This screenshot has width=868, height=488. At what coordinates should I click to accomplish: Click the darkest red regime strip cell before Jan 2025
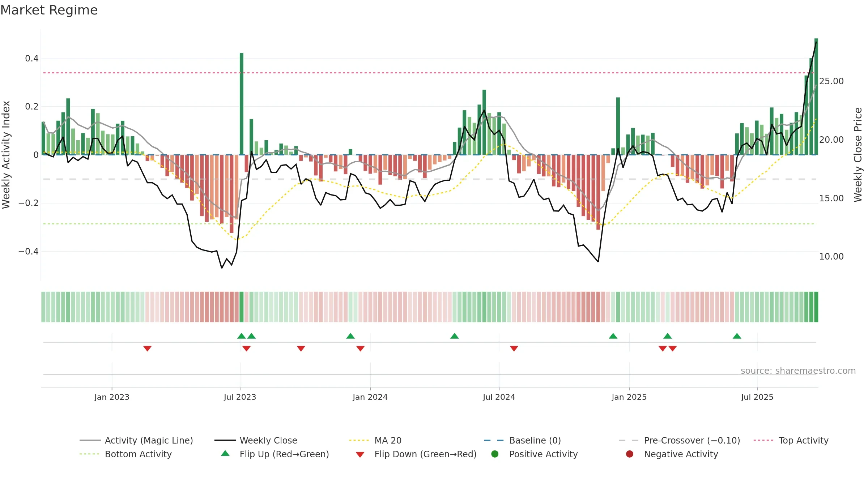(598, 307)
